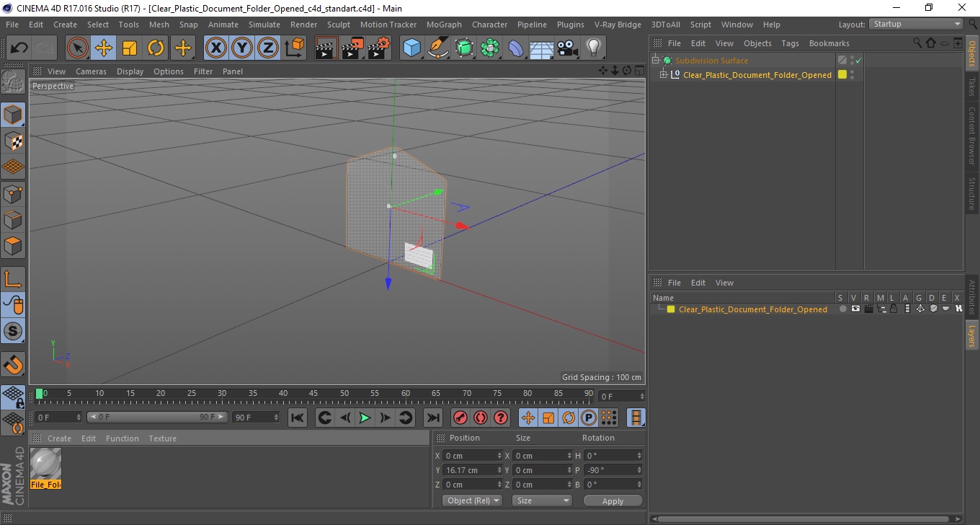Open viewport Filter menu
Image resolution: width=980 pixels, height=525 pixels.
click(203, 71)
